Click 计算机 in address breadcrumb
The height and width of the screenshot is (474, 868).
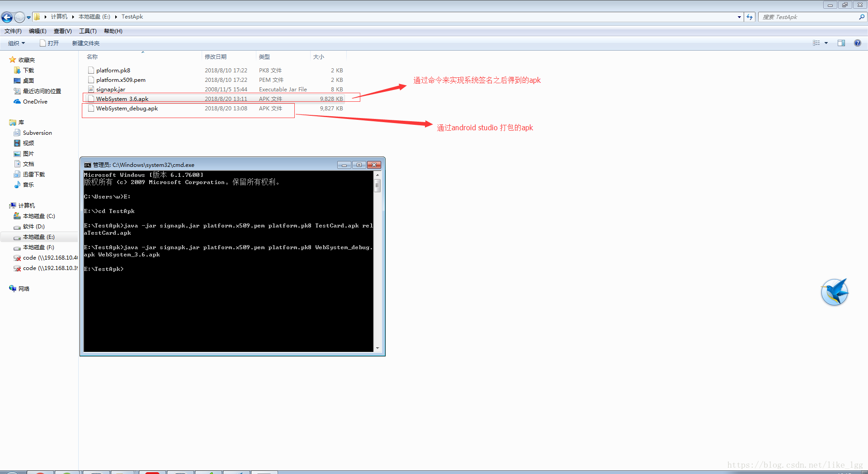pyautogui.click(x=59, y=17)
